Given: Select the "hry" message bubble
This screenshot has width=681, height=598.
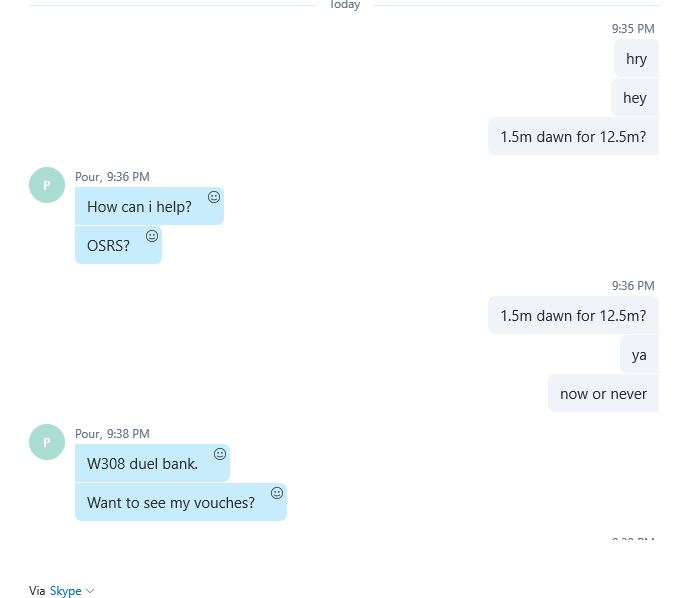Looking at the screenshot, I should 636,58.
